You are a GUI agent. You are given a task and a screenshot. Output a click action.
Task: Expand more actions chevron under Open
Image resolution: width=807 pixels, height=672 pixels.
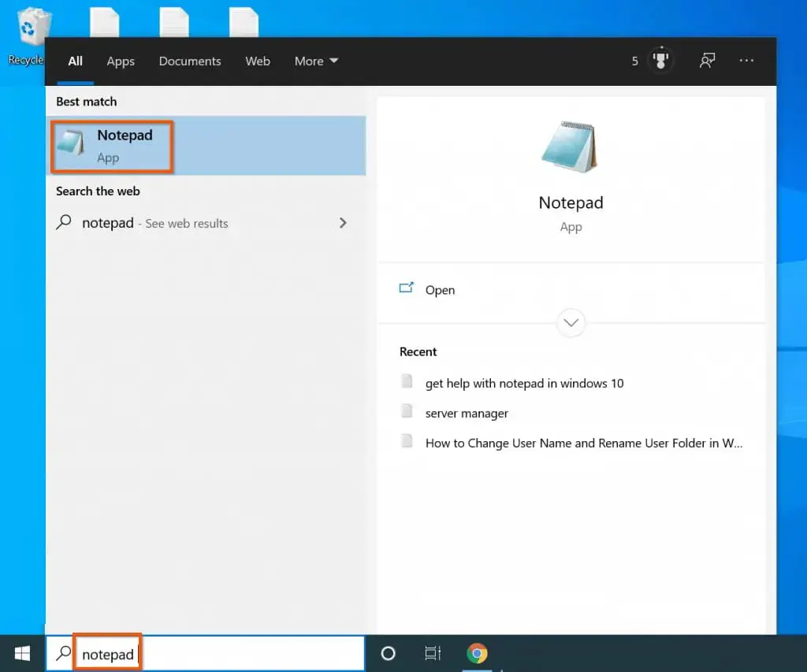(x=571, y=323)
